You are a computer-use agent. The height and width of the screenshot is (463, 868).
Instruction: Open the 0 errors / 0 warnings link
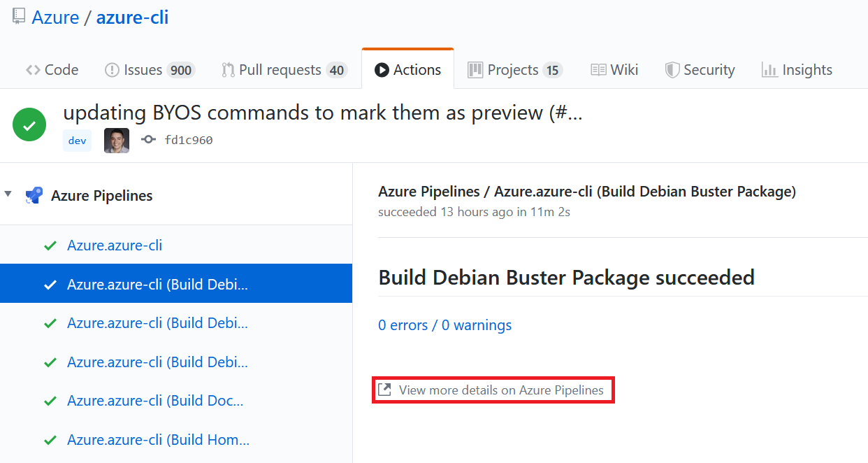click(x=444, y=325)
